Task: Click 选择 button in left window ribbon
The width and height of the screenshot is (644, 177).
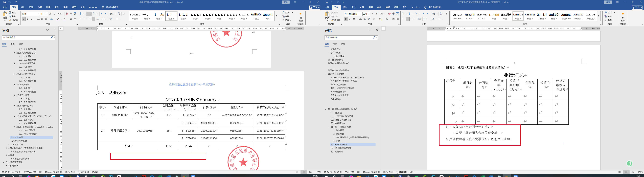Action: tap(287, 20)
